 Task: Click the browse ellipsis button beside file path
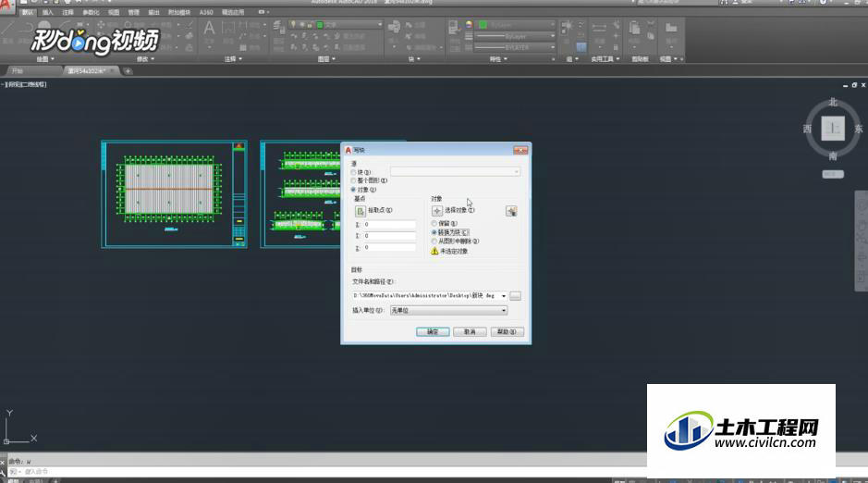coord(516,296)
